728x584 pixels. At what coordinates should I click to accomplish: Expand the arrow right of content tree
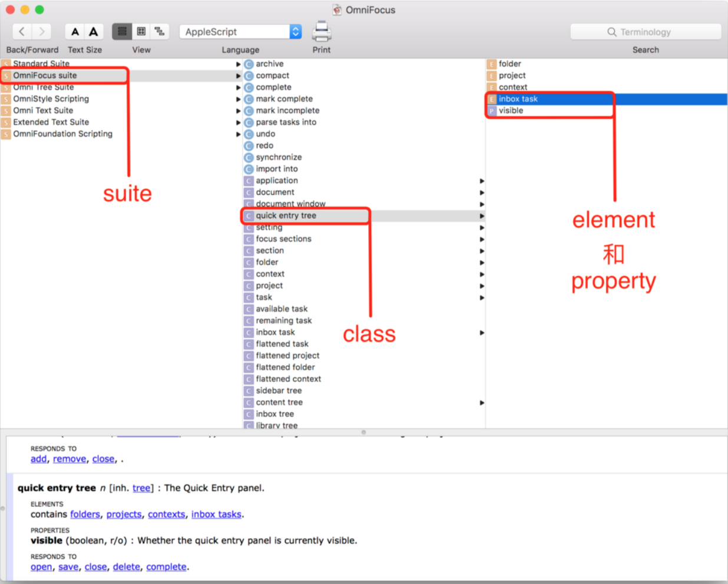[x=482, y=403]
